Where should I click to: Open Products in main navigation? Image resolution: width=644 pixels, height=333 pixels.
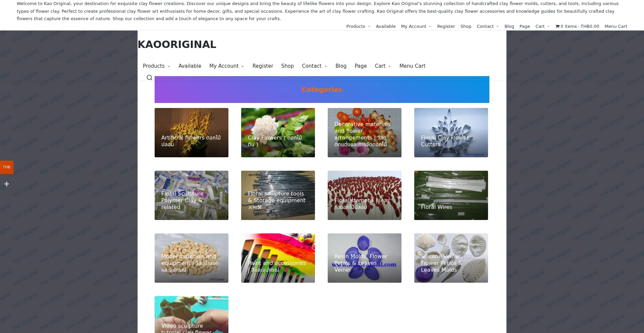[154, 66]
